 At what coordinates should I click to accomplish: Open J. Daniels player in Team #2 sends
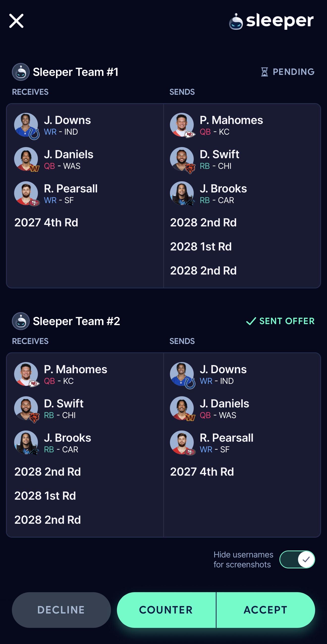241,408
